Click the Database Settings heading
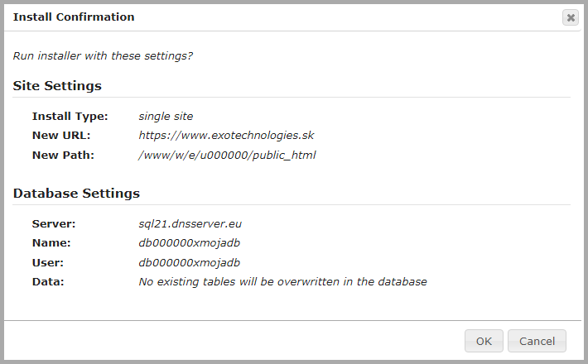The image size is (588, 364). tap(76, 194)
